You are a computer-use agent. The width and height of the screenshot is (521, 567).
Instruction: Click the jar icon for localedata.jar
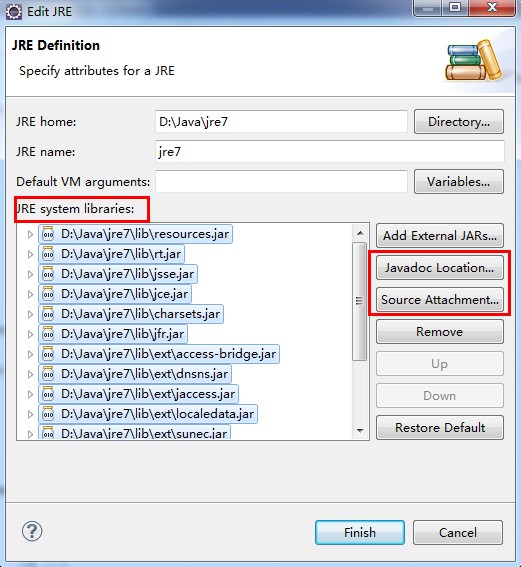click(48, 414)
